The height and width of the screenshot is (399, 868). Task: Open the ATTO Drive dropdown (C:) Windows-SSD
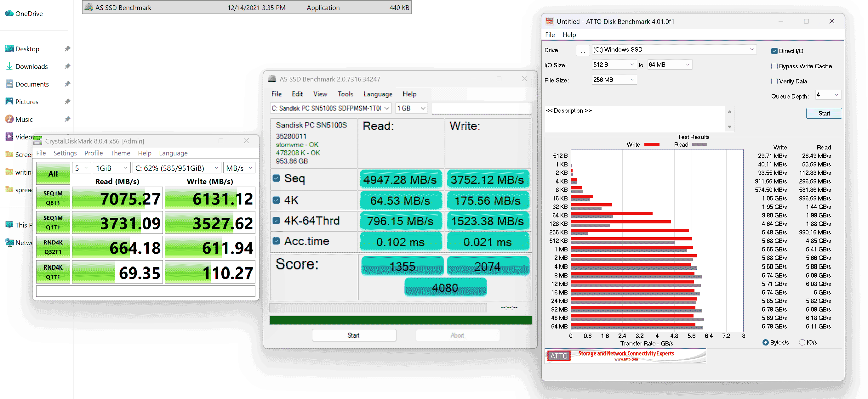click(674, 49)
